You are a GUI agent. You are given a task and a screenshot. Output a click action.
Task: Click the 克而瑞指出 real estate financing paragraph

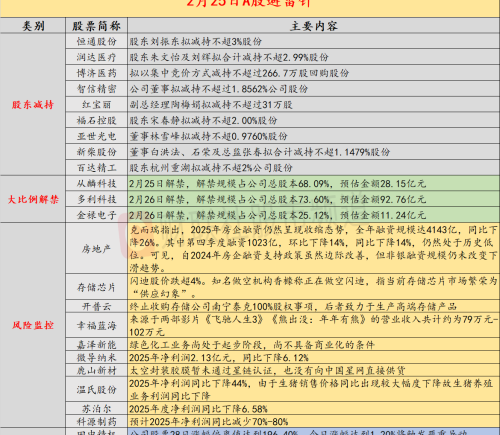tap(313, 249)
